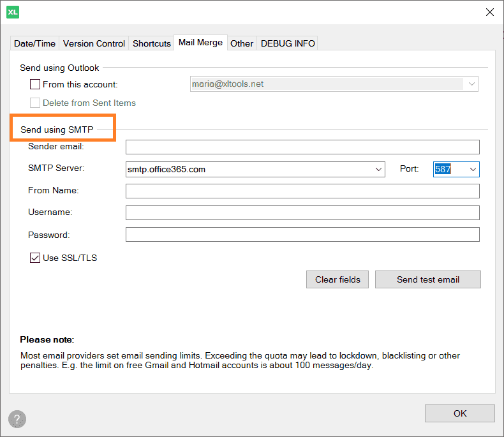Open the SMTP Server dropdown list
This screenshot has height=437, width=504.
point(378,169)
